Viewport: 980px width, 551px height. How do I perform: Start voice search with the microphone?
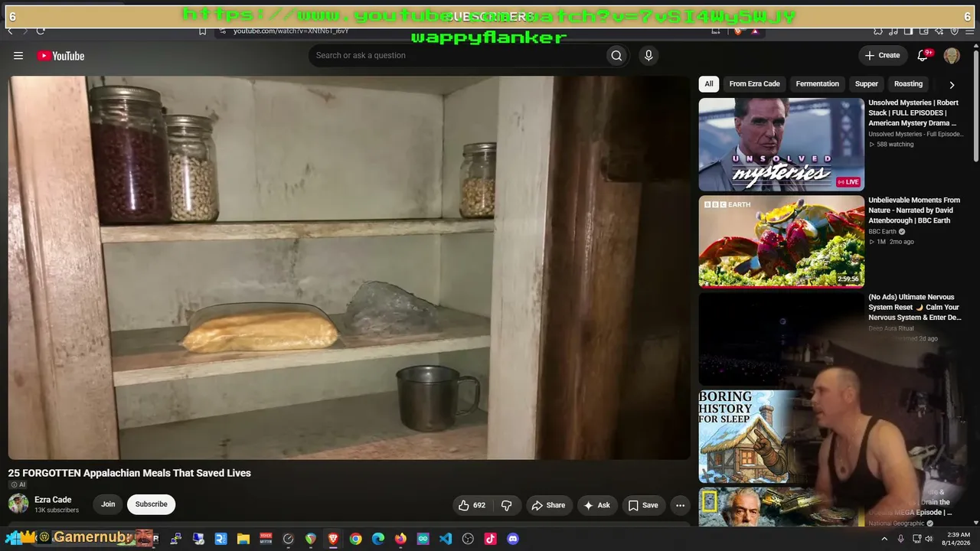[x=648, y=55]
